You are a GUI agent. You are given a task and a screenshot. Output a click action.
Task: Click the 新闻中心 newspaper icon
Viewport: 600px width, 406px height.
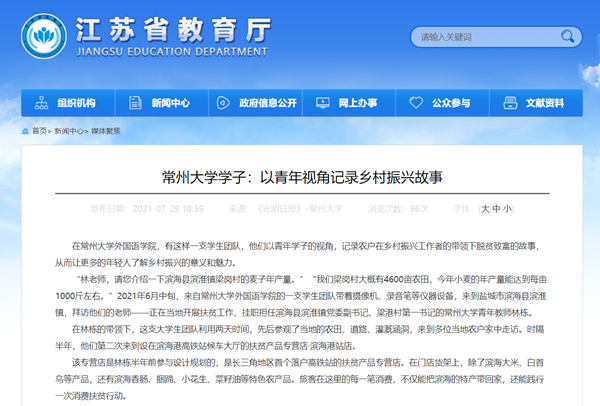click(x=136, y=103)
